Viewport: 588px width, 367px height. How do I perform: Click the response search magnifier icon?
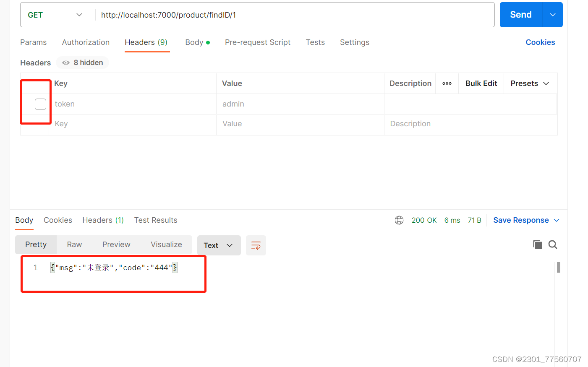point(553,245)
